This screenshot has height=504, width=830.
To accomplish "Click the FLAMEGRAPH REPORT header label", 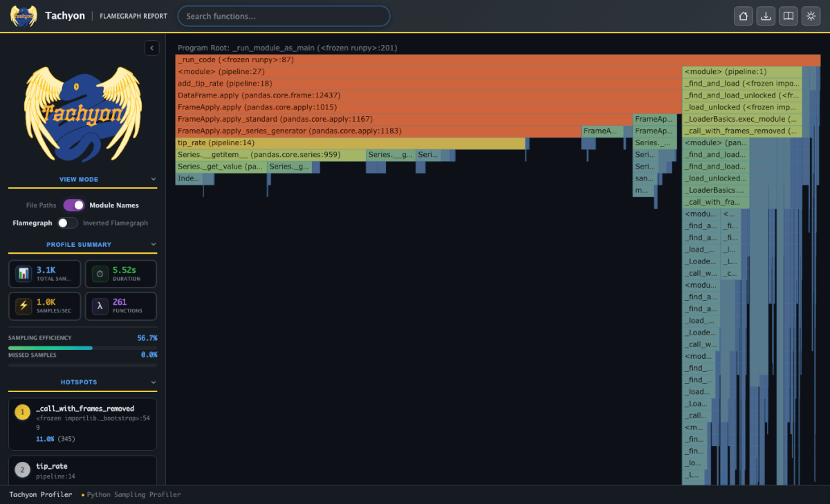I will coord(133,16).
